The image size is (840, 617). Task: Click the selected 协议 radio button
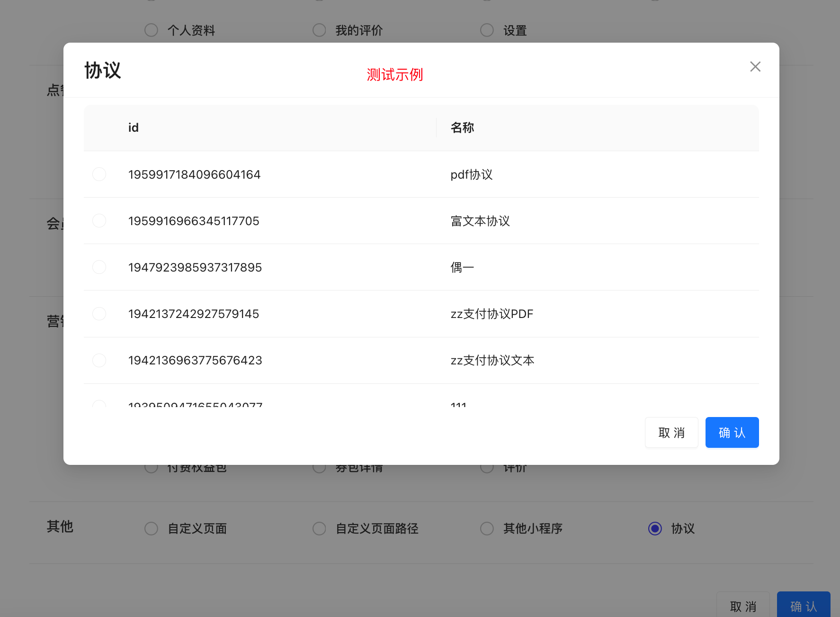coord(655,528)
